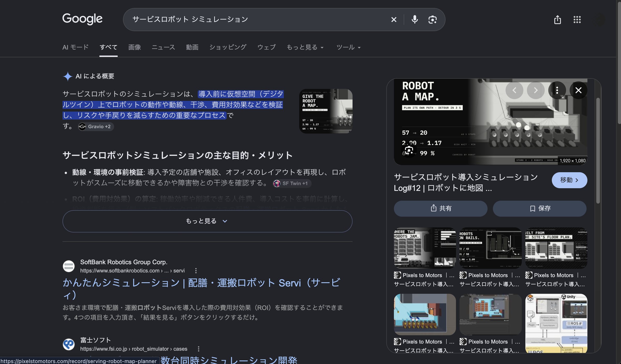Go to next image in preview panel

[536, 90]
